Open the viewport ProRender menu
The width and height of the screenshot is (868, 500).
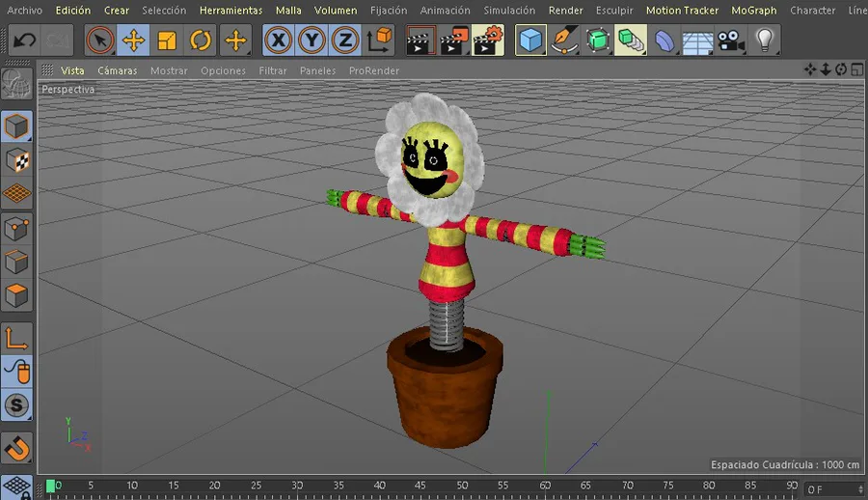click(373, 70)
